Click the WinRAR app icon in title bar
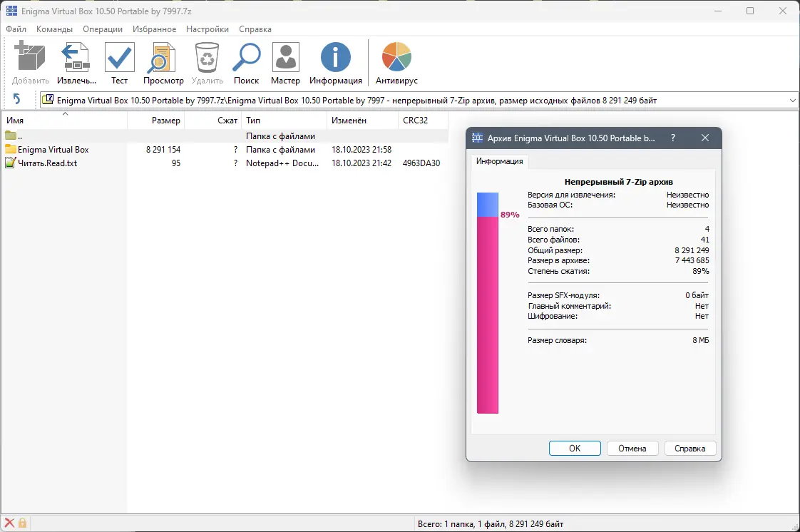This screenshot has height=532, width=800. [x=11, y=11]
